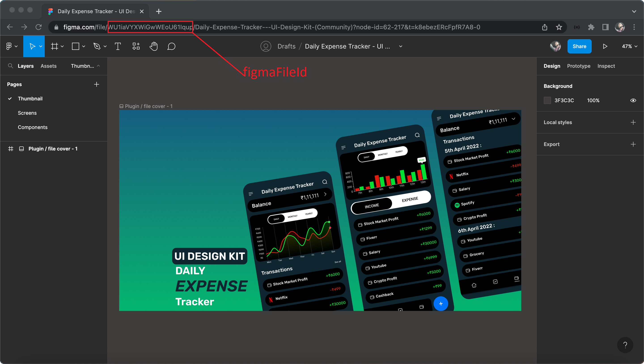
Task: Click the Present play button
Action: 605,46
